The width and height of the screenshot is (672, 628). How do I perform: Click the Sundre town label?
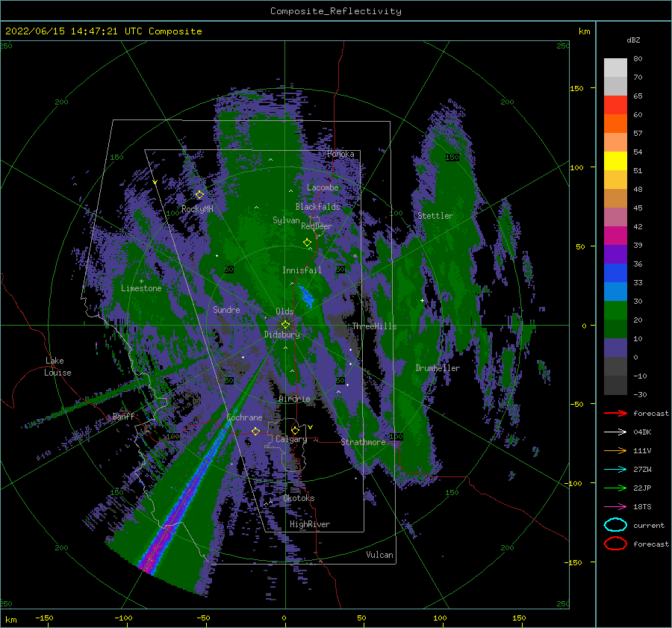[x=226, y=310]
